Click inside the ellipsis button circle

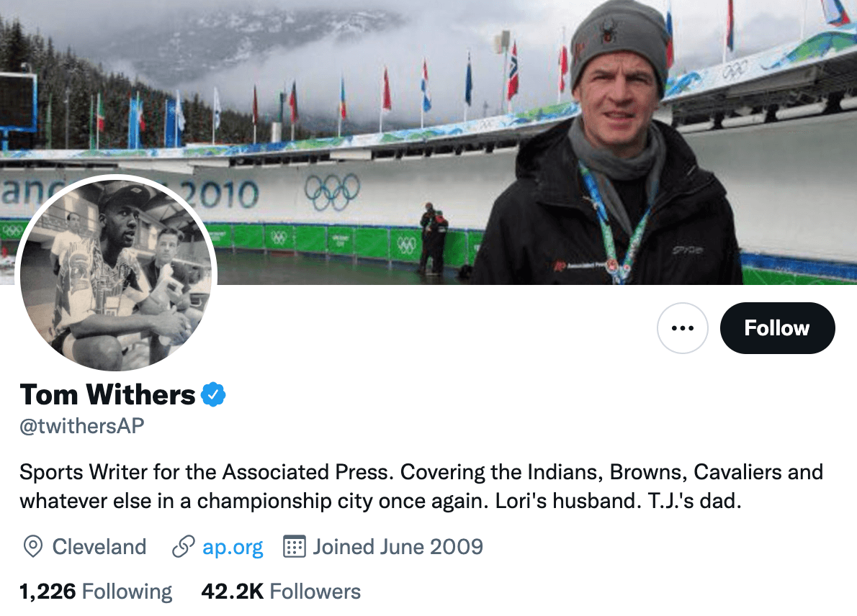click(683, 327)
